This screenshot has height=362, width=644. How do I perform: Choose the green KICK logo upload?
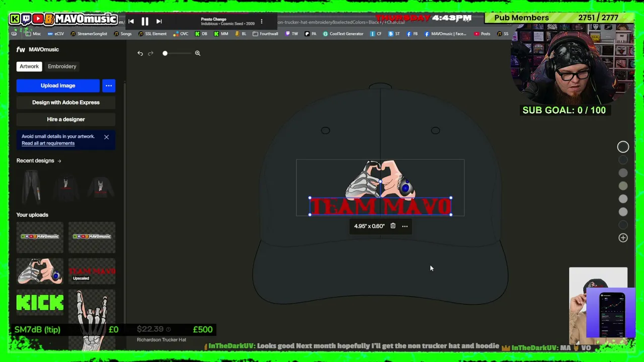click(40, 303)
